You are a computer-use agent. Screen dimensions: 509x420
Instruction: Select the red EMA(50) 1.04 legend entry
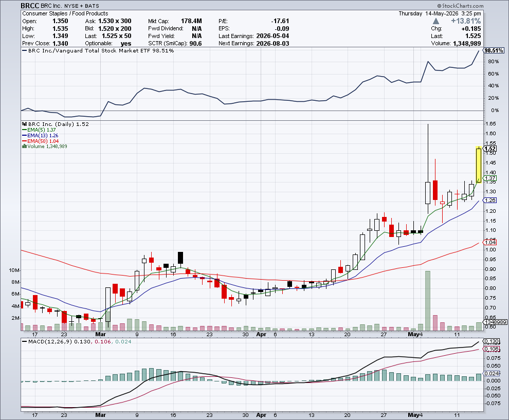point(40,141)
